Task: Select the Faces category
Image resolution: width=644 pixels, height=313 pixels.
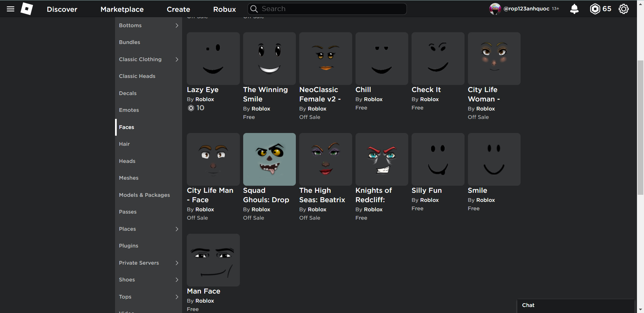Action: point(149,127)
